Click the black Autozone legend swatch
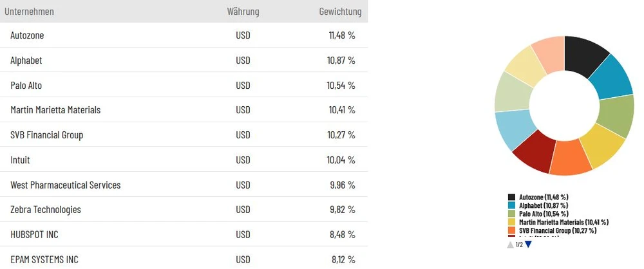This screenshot has width=644, height=269. [512, 197]
